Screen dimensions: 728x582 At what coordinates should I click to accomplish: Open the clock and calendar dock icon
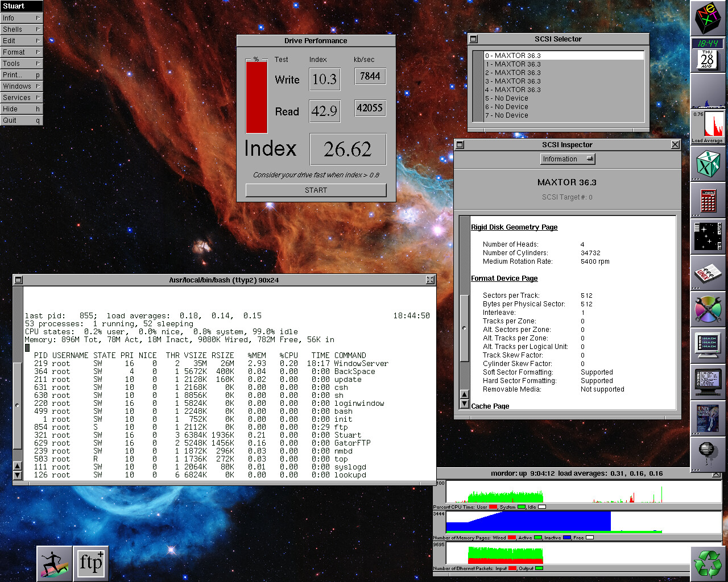click(708, 55)
